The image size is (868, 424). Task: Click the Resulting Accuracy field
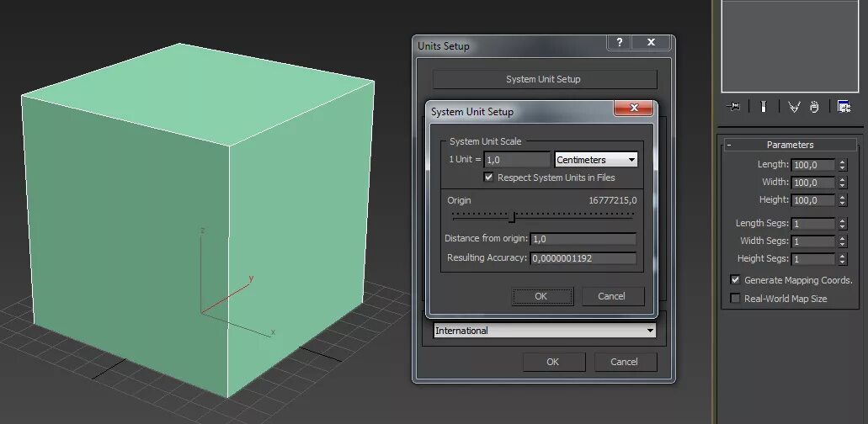click(583, 258)
